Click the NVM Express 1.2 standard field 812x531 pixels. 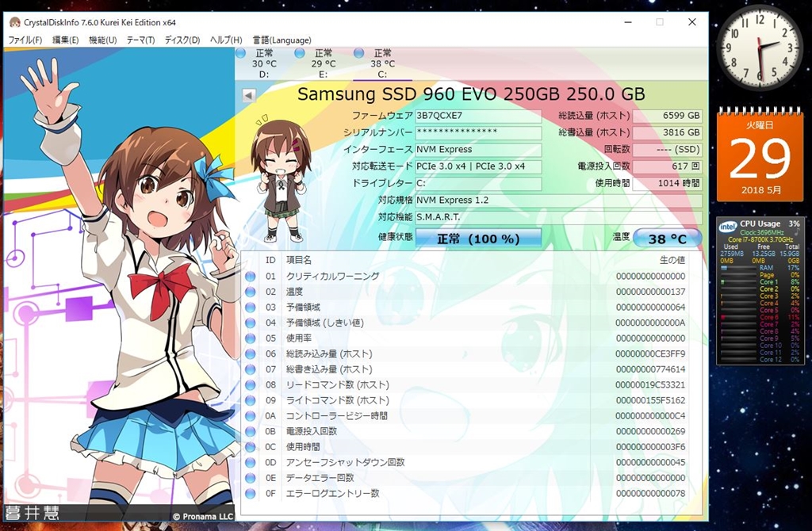[x=559, y=201]
